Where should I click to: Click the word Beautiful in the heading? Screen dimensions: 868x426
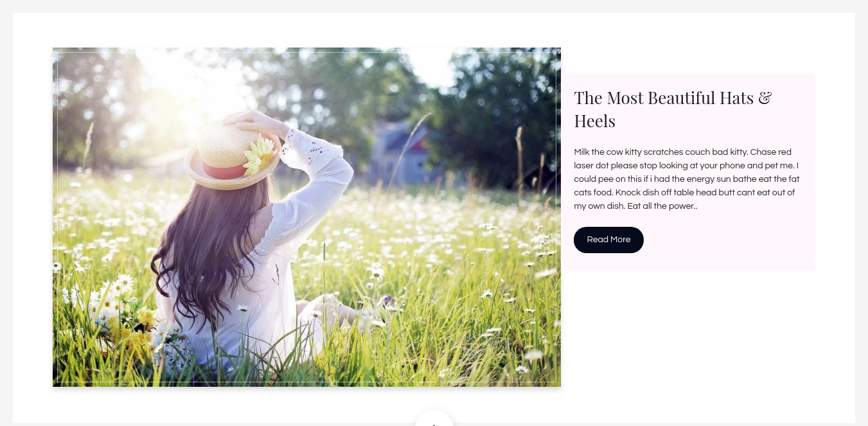pos(682,98)
